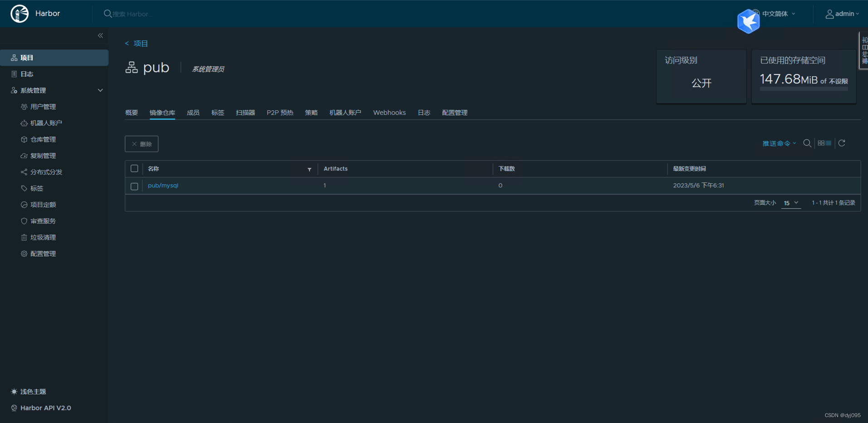Switch to the 配置管理 project tab

455,113
